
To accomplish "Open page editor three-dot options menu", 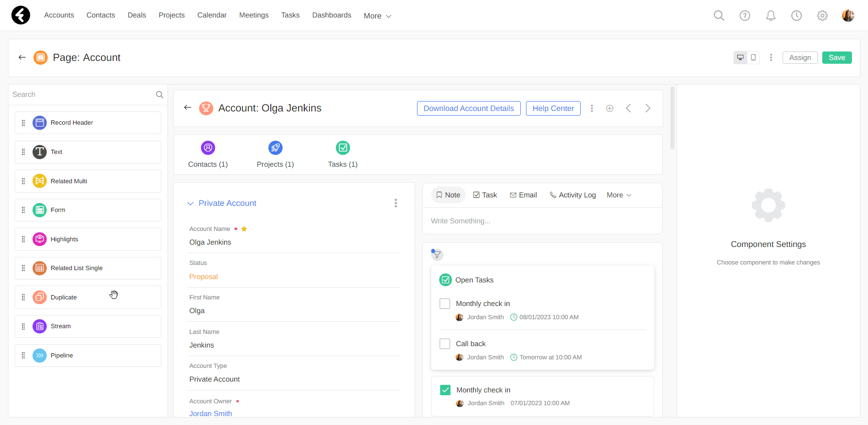I will point(771,58).
